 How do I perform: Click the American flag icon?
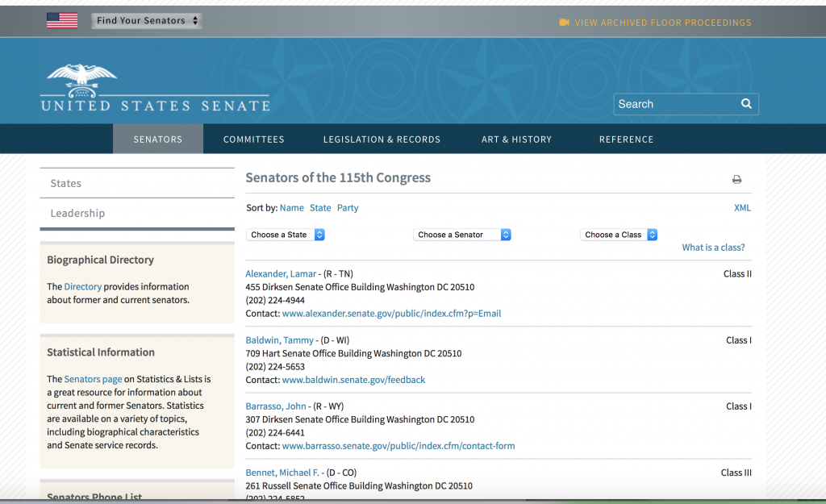click(62, 20)
